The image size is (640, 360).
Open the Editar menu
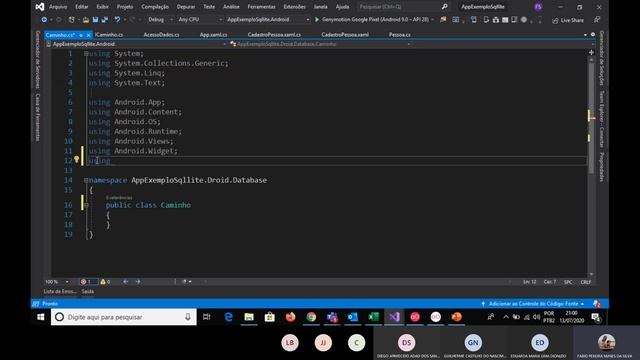82,7
